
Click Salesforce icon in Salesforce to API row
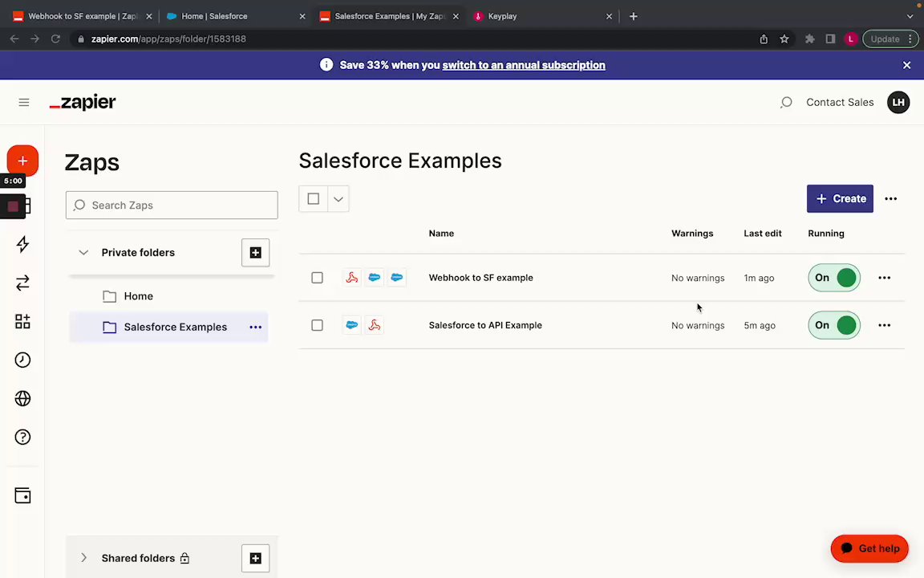pos(352,325)
